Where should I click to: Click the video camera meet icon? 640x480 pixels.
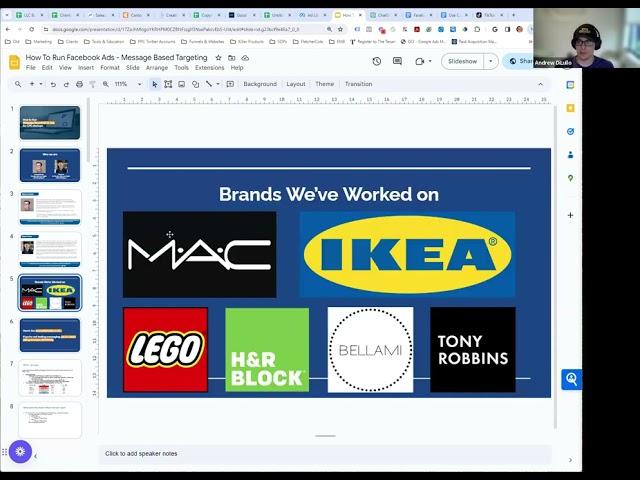(420, 61)
